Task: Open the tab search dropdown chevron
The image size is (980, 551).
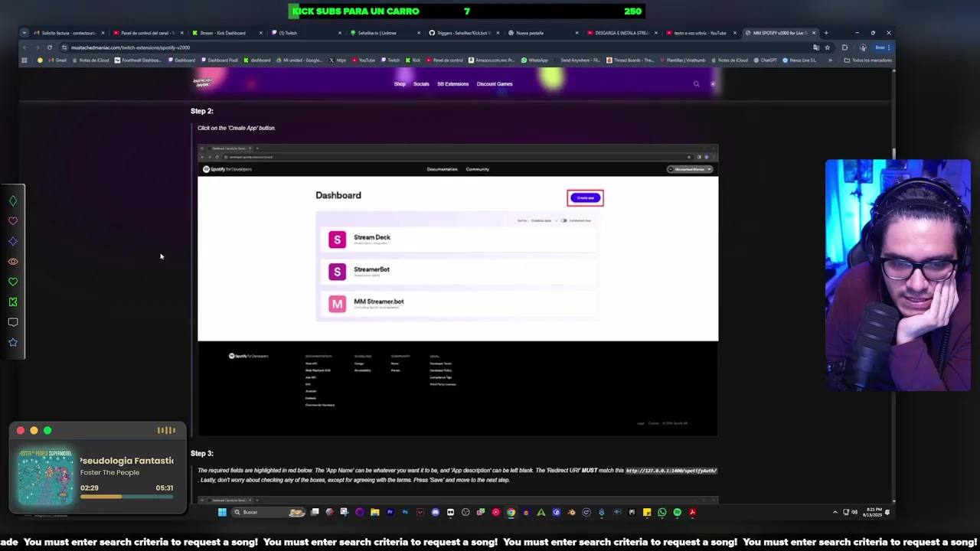Action: click(24, 33)
